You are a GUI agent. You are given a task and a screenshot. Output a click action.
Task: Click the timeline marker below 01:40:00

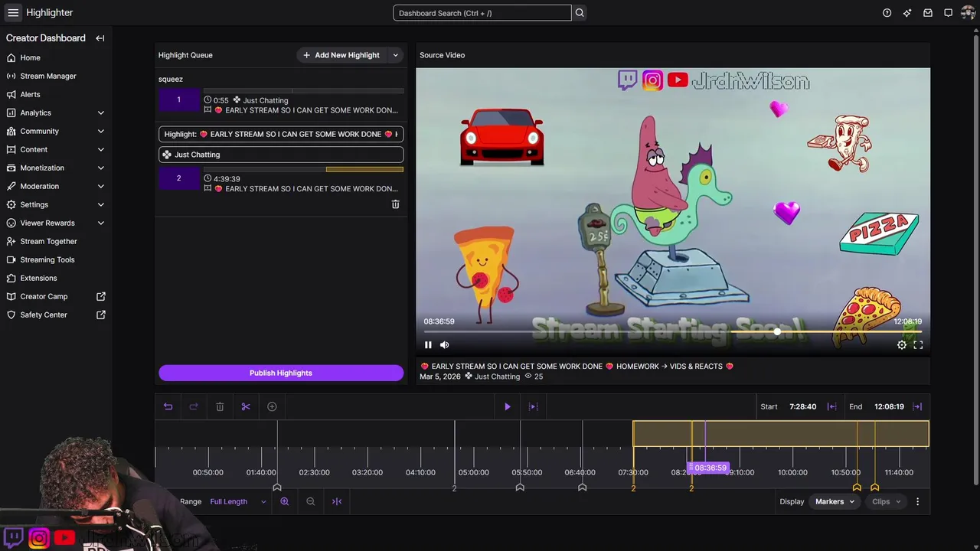[277, 487]
